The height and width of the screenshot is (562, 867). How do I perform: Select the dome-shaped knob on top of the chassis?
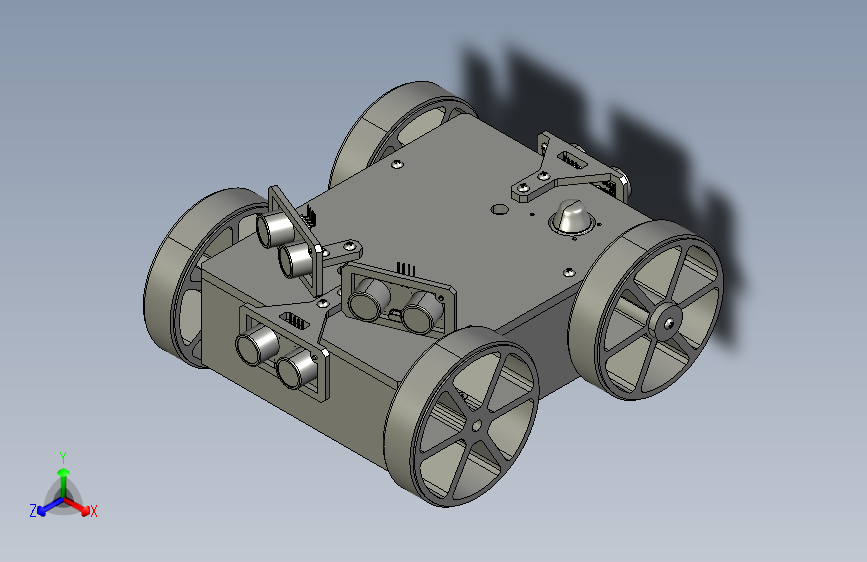coord(572,217)
